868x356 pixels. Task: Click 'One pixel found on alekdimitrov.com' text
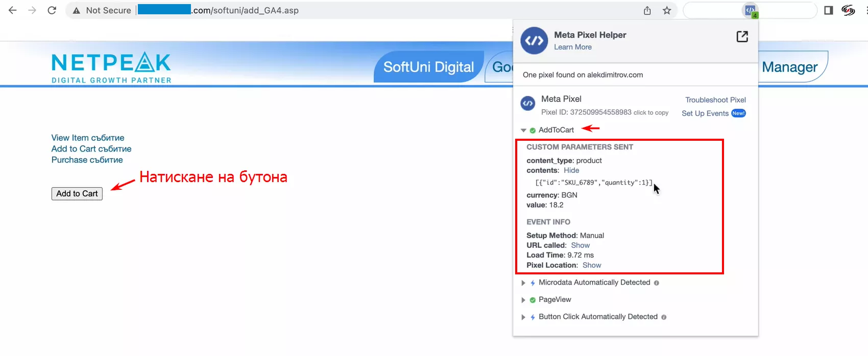pos(583,75)
